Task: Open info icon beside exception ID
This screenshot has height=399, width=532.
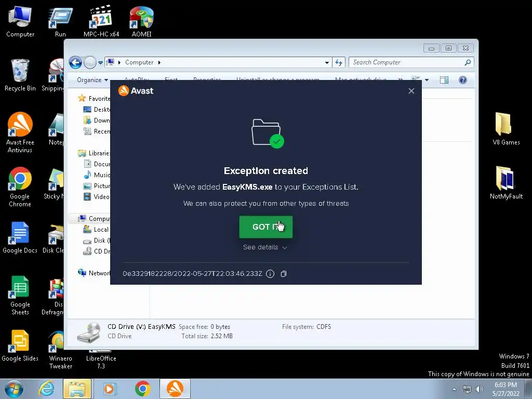Action: coord(270,274)
